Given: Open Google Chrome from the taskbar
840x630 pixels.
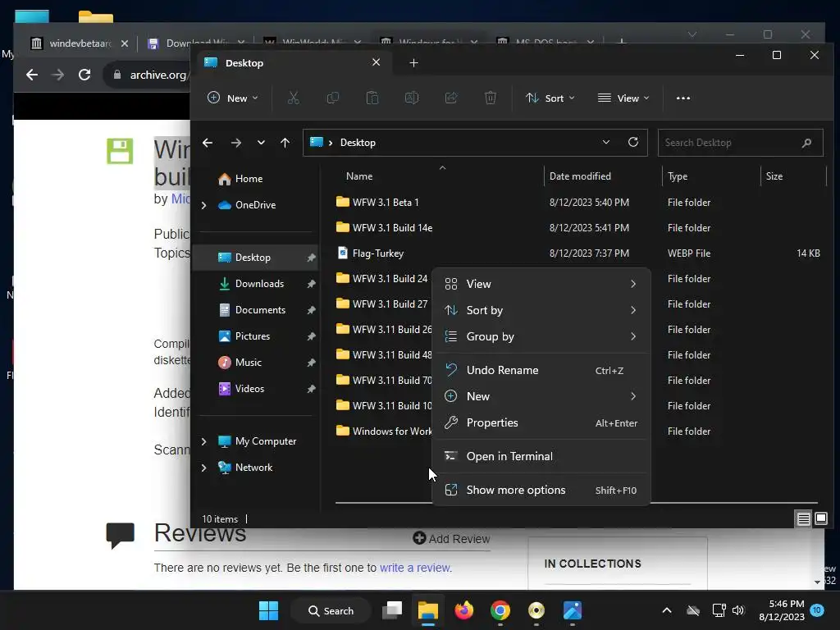Looking at the screenshot, I should pos(500,610).
